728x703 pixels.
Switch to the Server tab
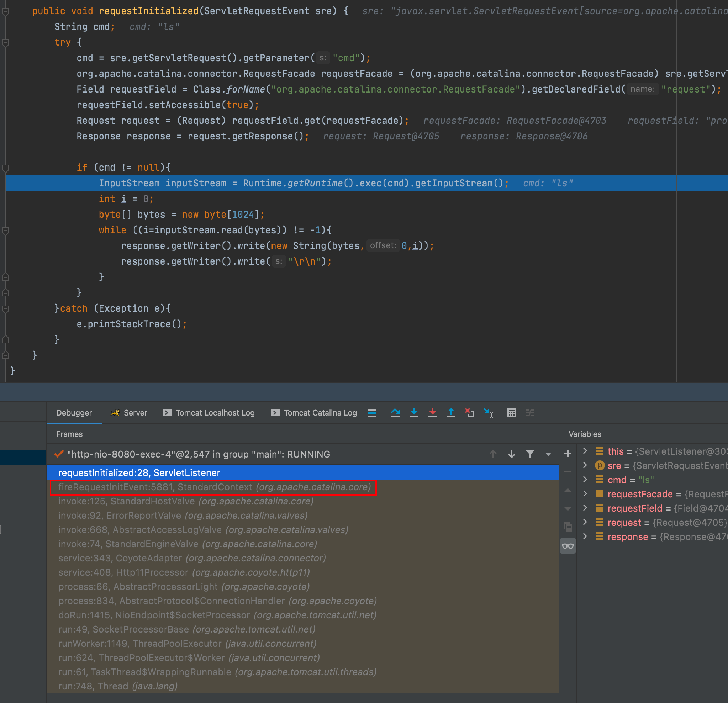(135, 413)
